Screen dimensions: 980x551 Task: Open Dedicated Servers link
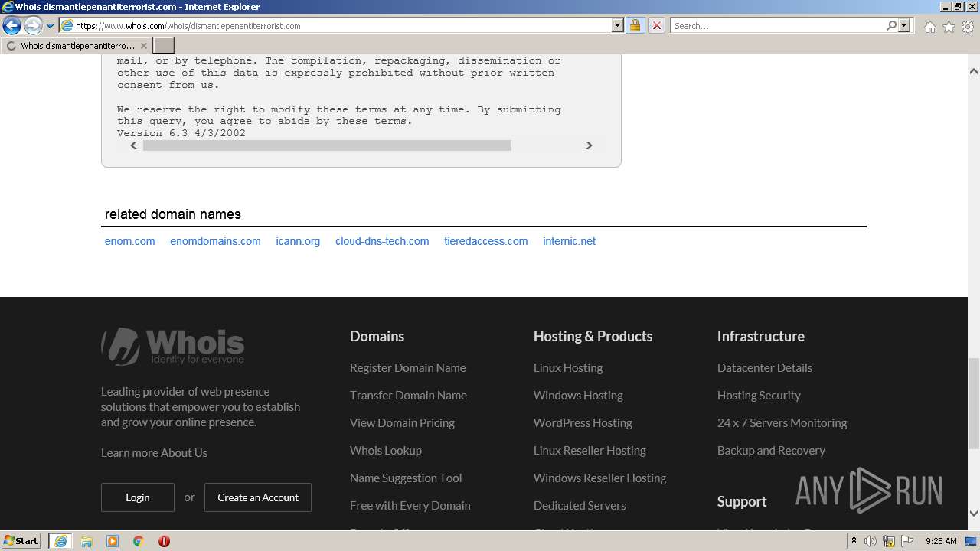click(580, 505)
